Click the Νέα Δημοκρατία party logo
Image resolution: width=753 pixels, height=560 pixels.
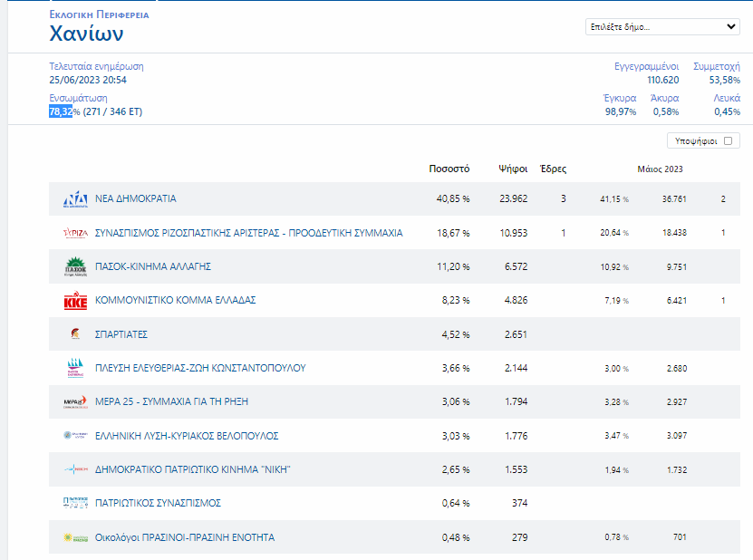pos(75,198)
